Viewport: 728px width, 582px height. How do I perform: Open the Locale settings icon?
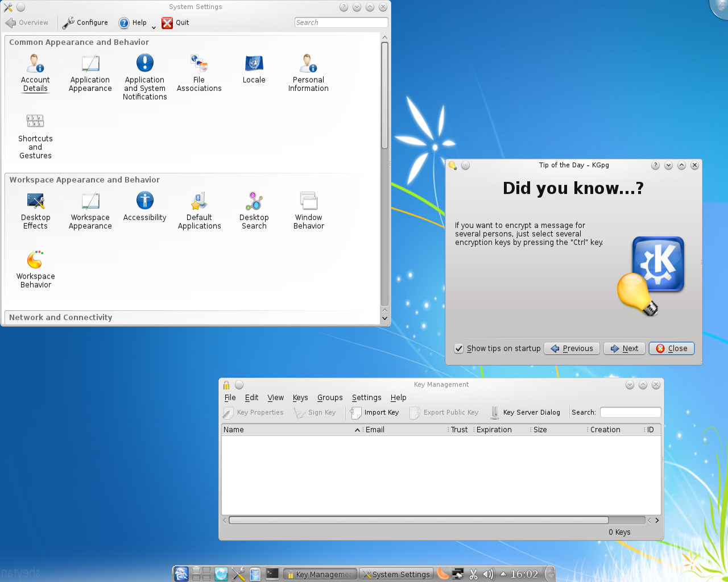pyautogui.click(x=254, y=69)
